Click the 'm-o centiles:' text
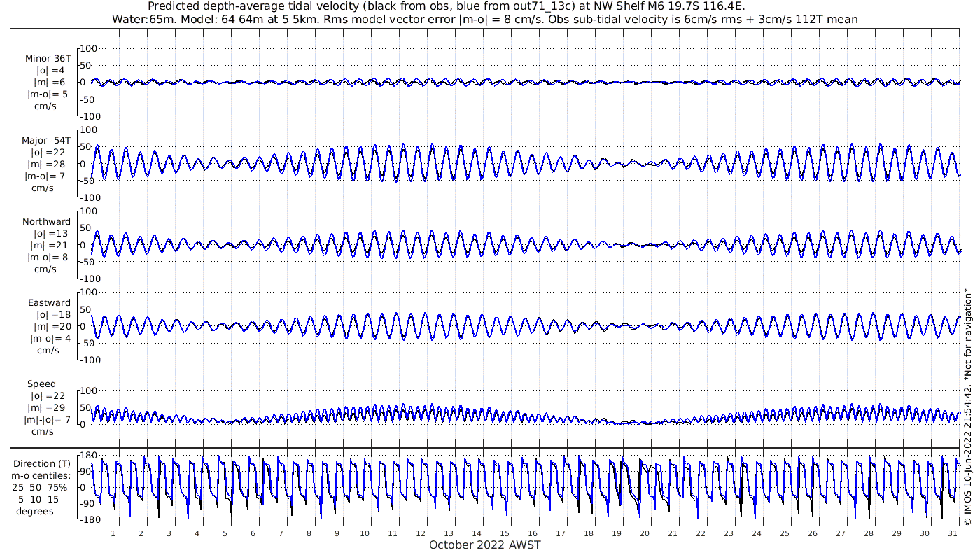Viewport: 980px width, 560px height. [x=41, y=476]
